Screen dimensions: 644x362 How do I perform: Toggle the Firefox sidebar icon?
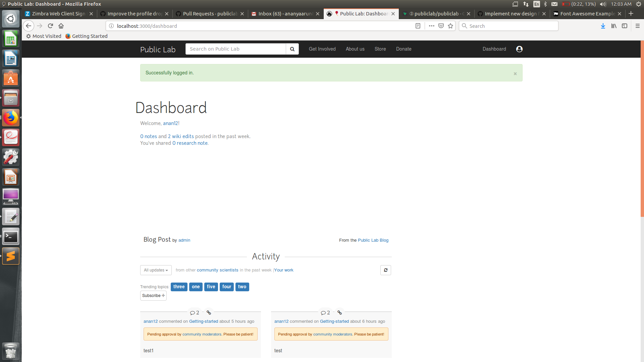click(625, 26)
